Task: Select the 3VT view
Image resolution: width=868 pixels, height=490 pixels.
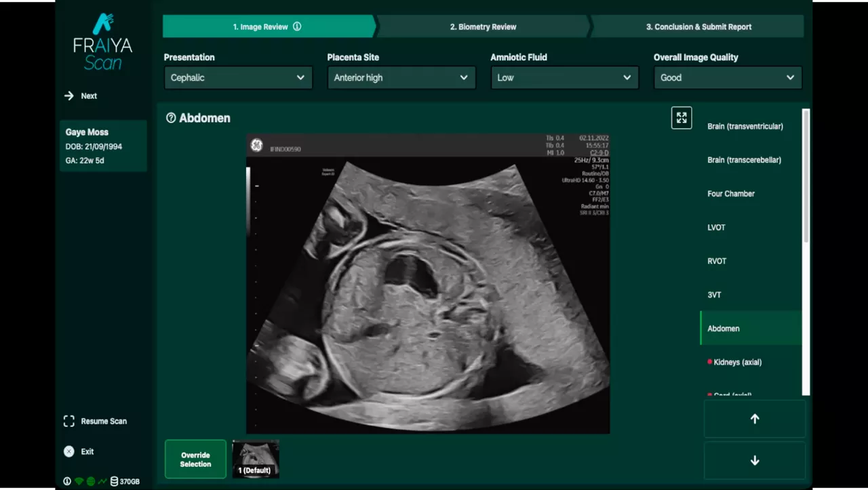Action: 750,295
